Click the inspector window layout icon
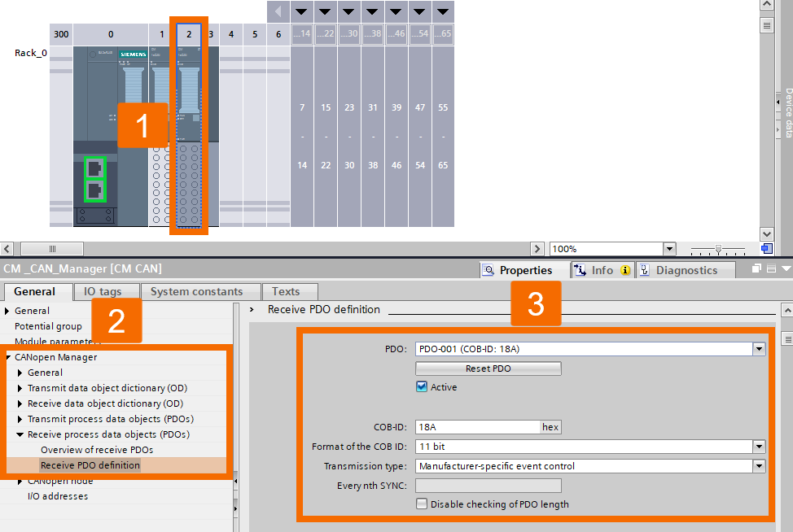 [771, 268]
